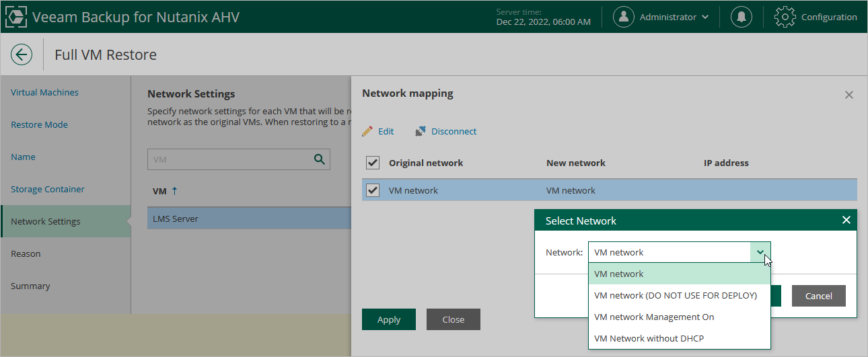
Task: Close the Select Network dialog
Action: [x=846, y=220]
